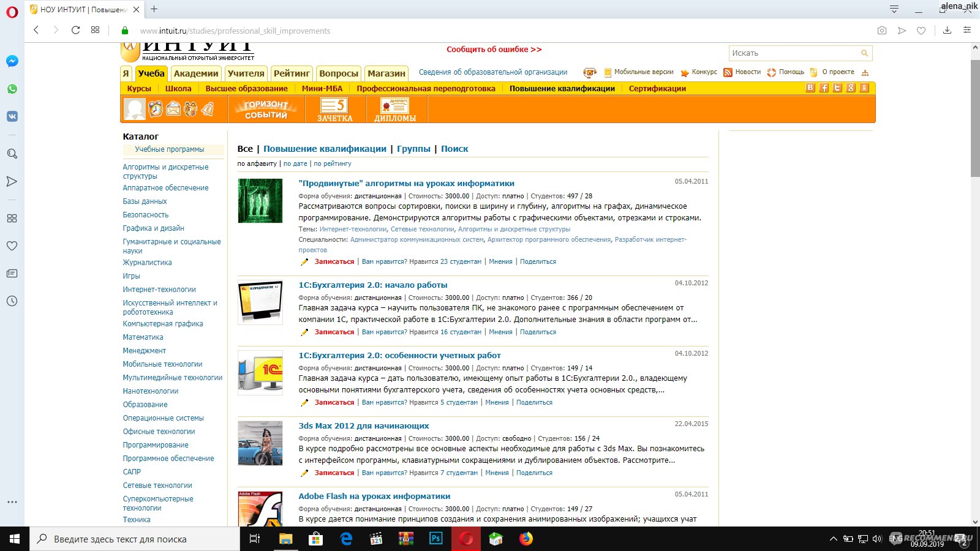Reload the current page
980x551 pixels.
coord(75,30)
